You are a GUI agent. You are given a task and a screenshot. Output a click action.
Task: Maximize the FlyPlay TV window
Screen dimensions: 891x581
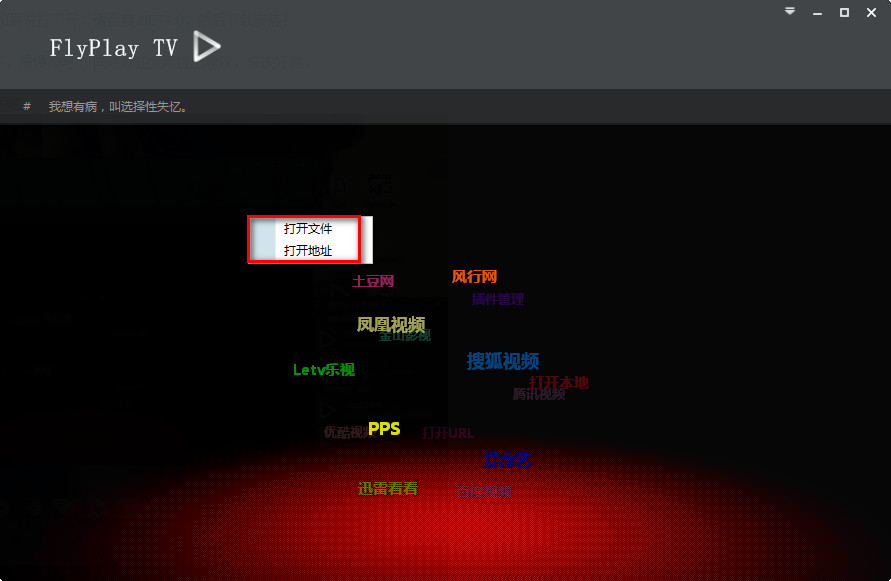pyautogui.click(x=844, y=13)
